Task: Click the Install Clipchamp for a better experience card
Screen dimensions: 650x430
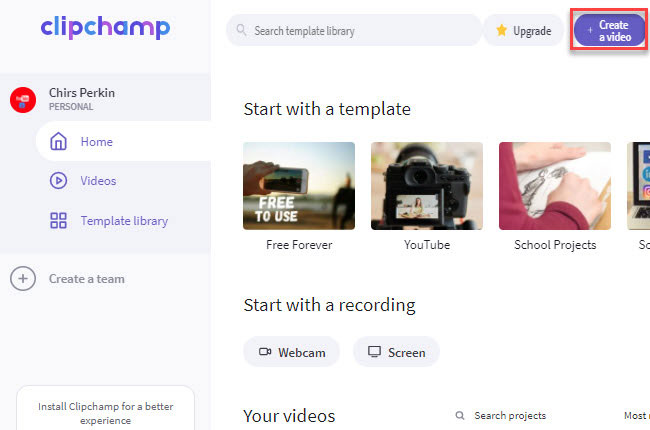Action: click(105, 408)
